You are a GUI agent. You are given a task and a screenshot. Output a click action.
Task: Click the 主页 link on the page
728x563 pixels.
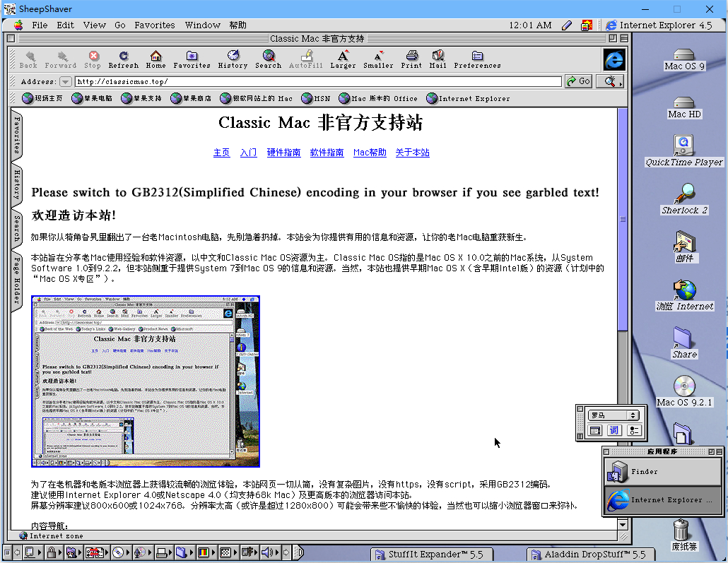point(221,153)
